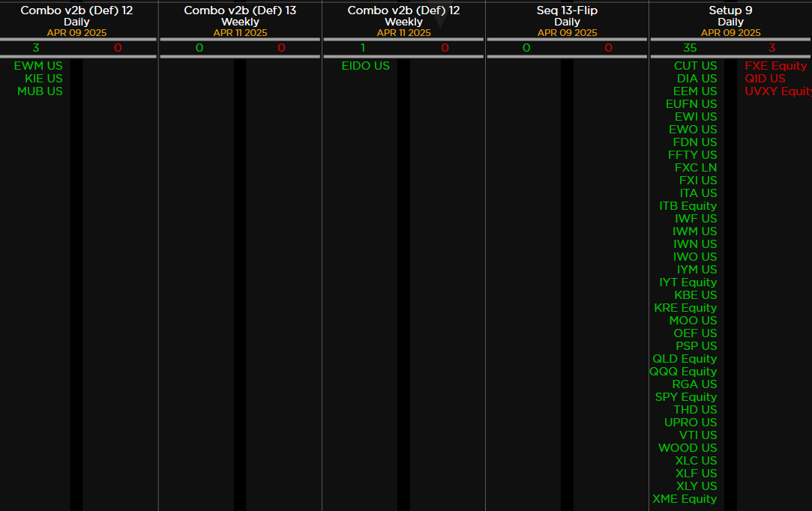Click EUFN US in Setup 9 list

[x=691, y=104]
